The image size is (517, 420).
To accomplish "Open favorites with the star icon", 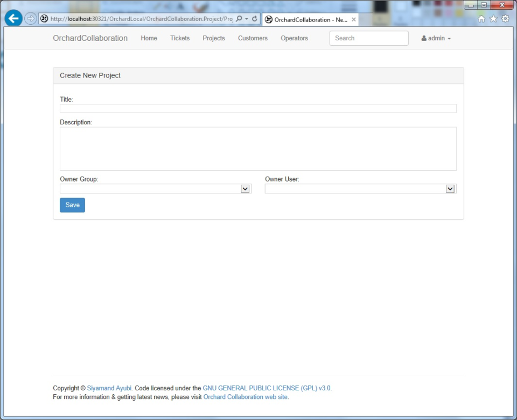I will click(x=493, y=19).
